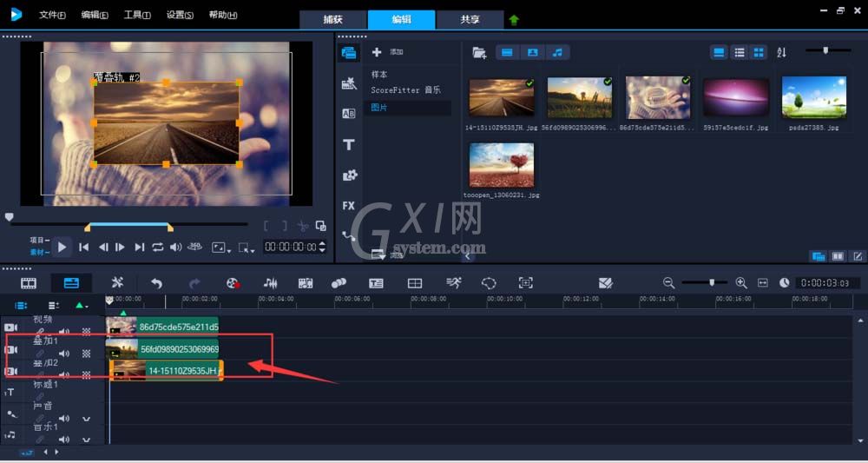The image size is (868, 463).
Task: Toggle display of audio files in library
Action: (x=558, y=53)
